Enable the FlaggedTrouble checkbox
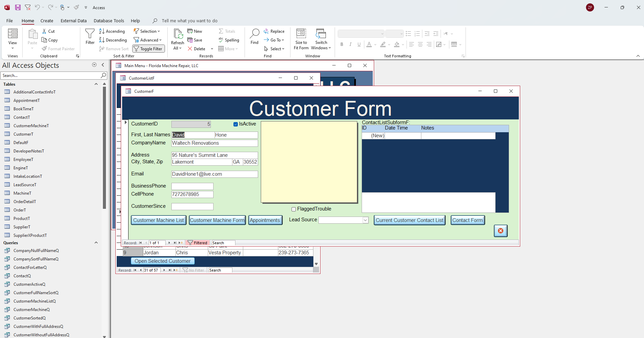The image size is (644, 338). tap(293, 209)
